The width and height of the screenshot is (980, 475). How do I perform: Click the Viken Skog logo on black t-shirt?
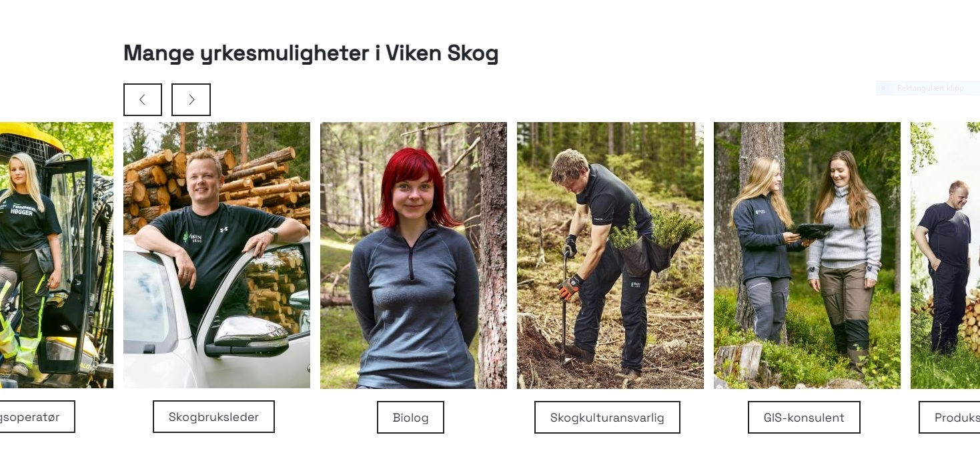click(193, 238)
